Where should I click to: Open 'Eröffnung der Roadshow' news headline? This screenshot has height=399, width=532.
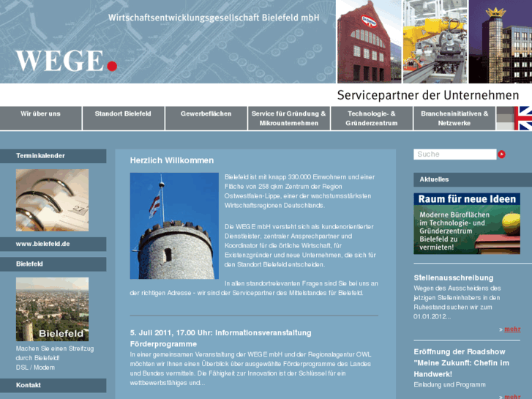coord(462,362)
